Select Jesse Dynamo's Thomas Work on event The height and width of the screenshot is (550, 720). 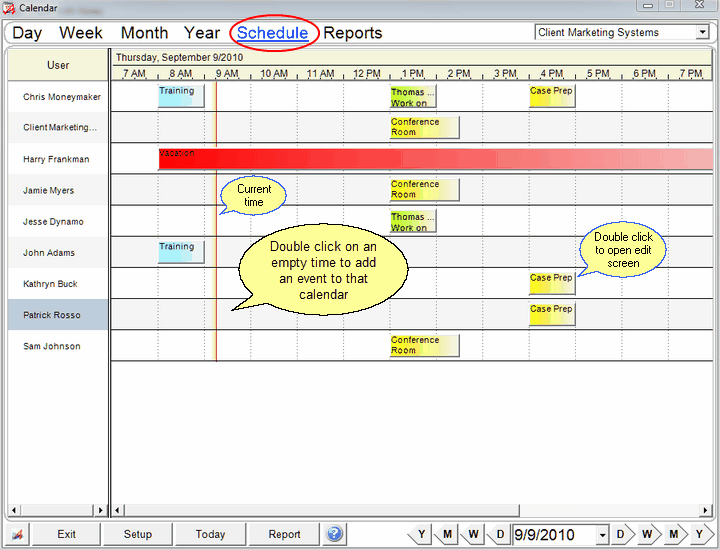(x=413, y=221)
